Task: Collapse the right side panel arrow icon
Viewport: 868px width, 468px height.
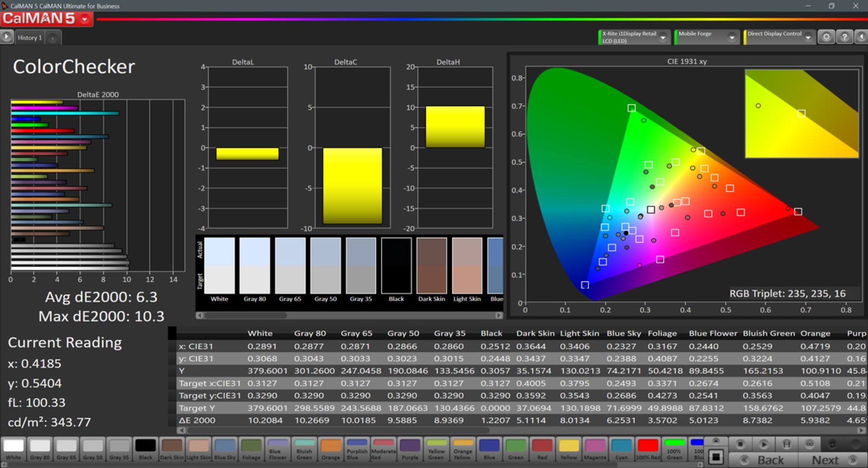Action: (x=862, y=37)
